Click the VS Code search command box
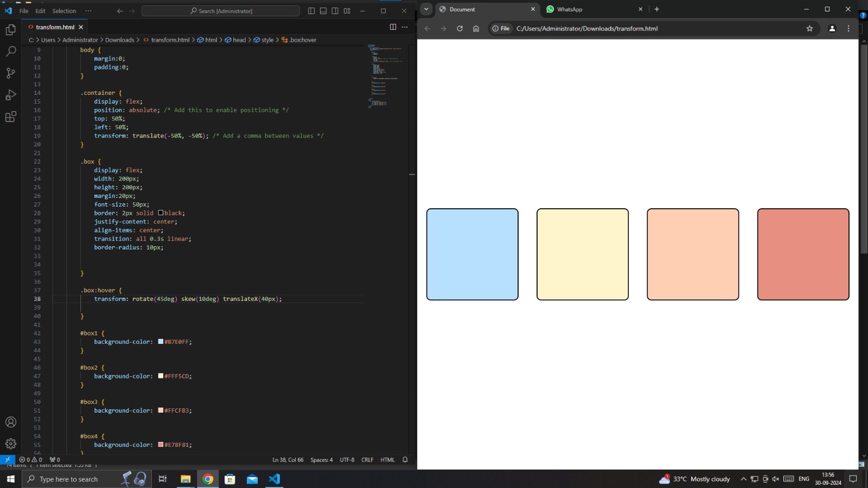Image resolution: width=868 pixels, height=488 pixels. pos(220,11)
